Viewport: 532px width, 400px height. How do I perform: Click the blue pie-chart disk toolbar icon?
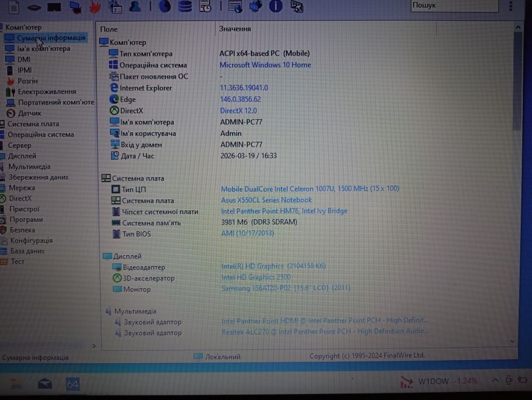tap(165, 7)
